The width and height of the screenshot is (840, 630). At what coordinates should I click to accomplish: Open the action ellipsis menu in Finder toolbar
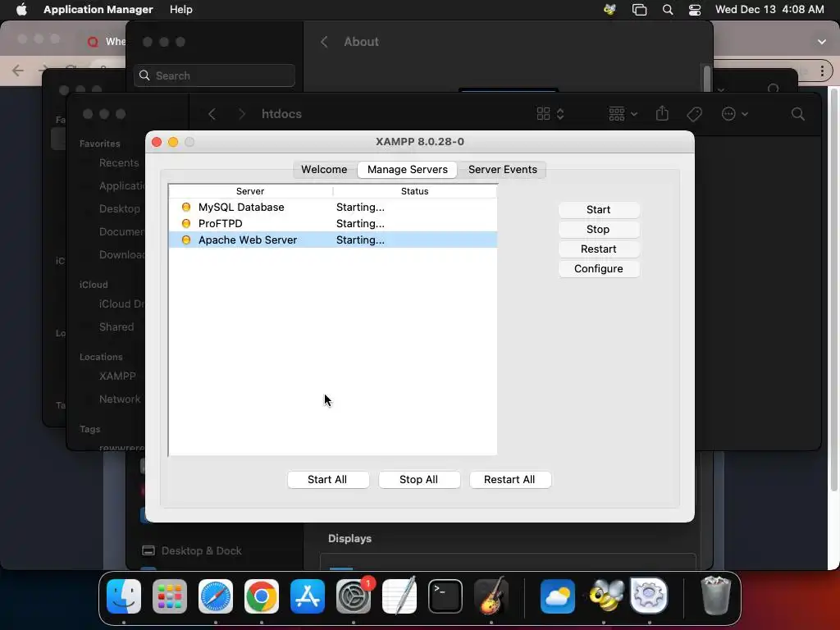734,114
